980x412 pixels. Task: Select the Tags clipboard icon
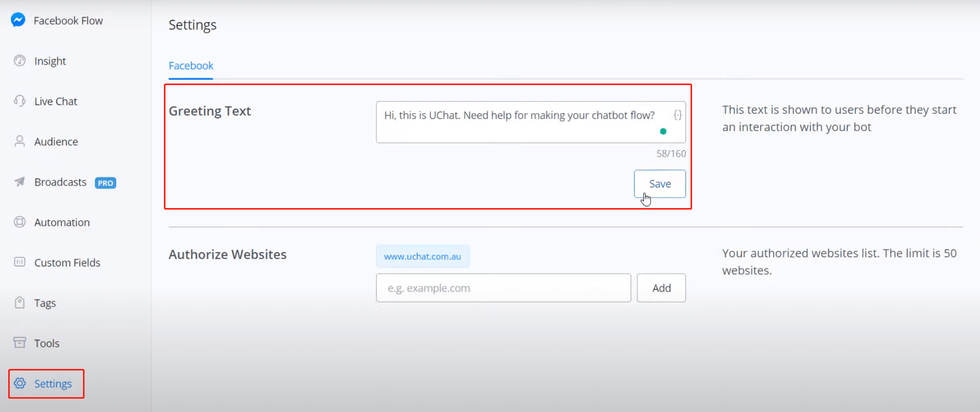pyautogui.click(x=19, y=302)
